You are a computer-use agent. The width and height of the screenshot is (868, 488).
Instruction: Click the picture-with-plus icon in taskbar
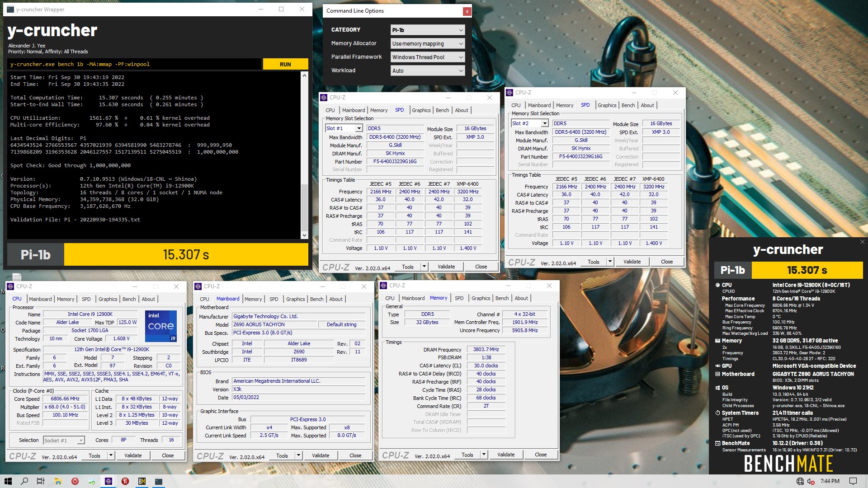coord(92,481)
